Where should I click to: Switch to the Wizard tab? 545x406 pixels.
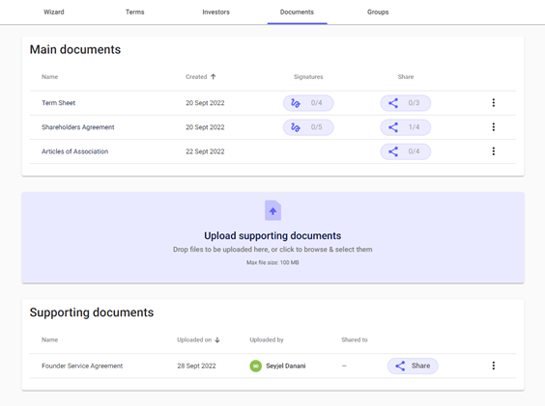[x=54, y=12]
